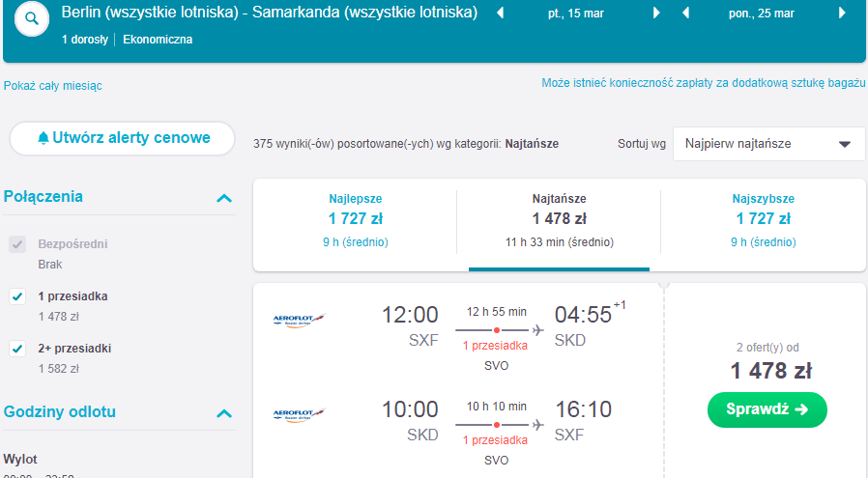
Task: Click the plane icon on return flight line
Action: coord(537,425)
